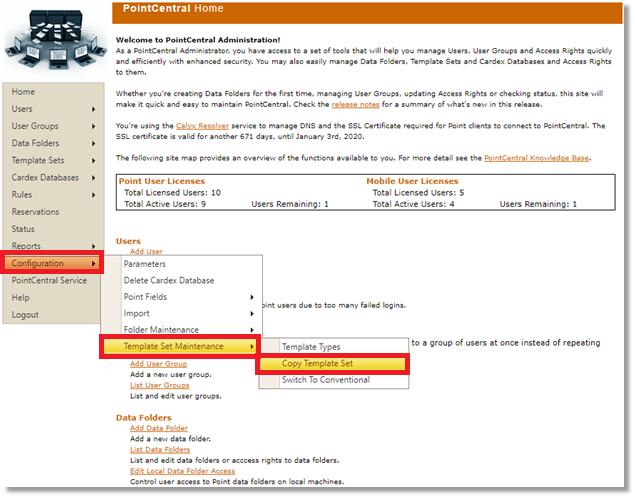
Task: Open the Template Sets sidebar menu
Action: pos(38,160)
